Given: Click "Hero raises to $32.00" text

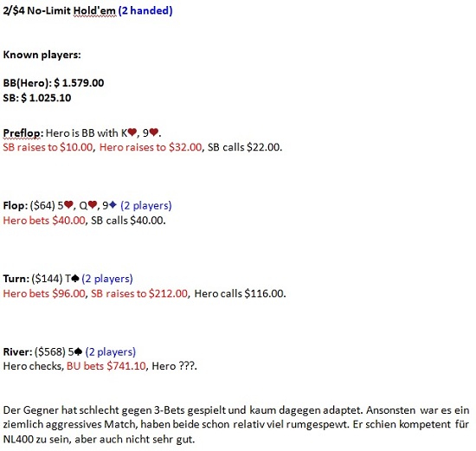Looking at the screenshot, I should [151, 147].
